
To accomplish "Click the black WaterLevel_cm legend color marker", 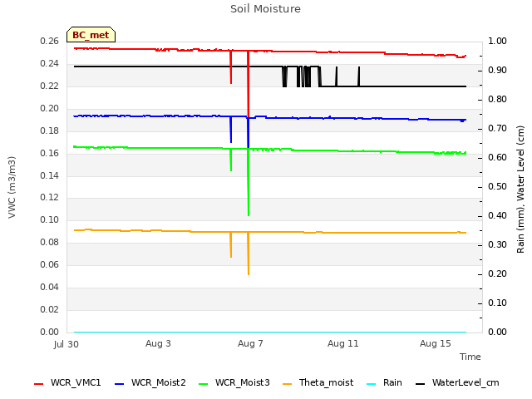I will point(421,384).
